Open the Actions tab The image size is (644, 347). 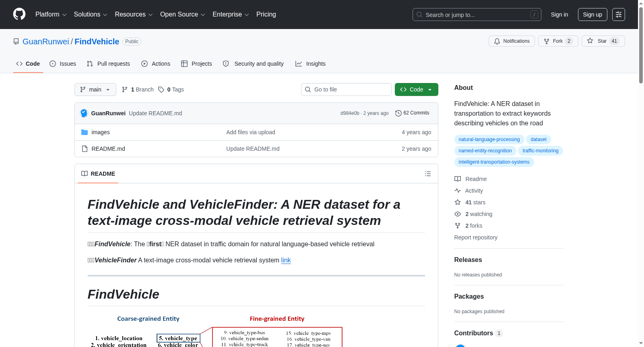[x=156, y=64]
